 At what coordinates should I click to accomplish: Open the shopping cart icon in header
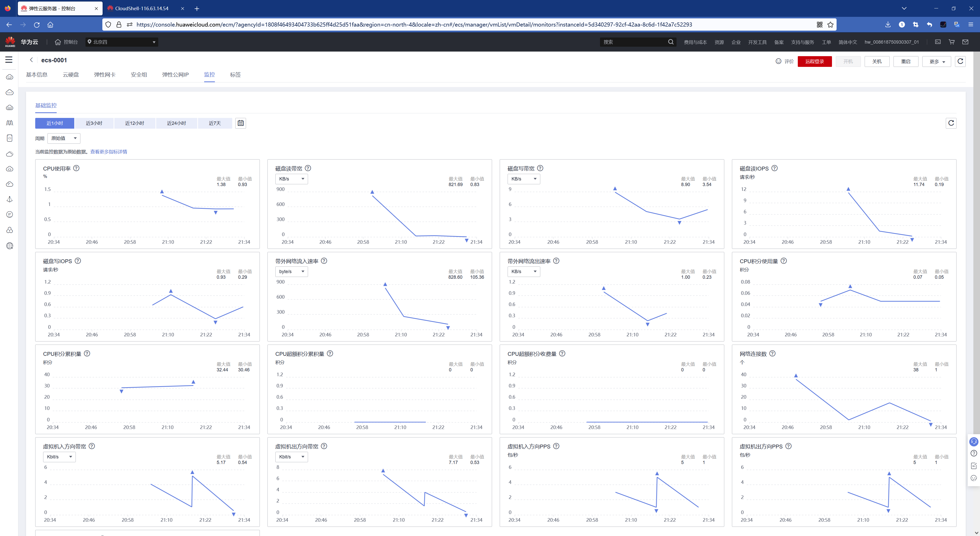coord(951,42)
